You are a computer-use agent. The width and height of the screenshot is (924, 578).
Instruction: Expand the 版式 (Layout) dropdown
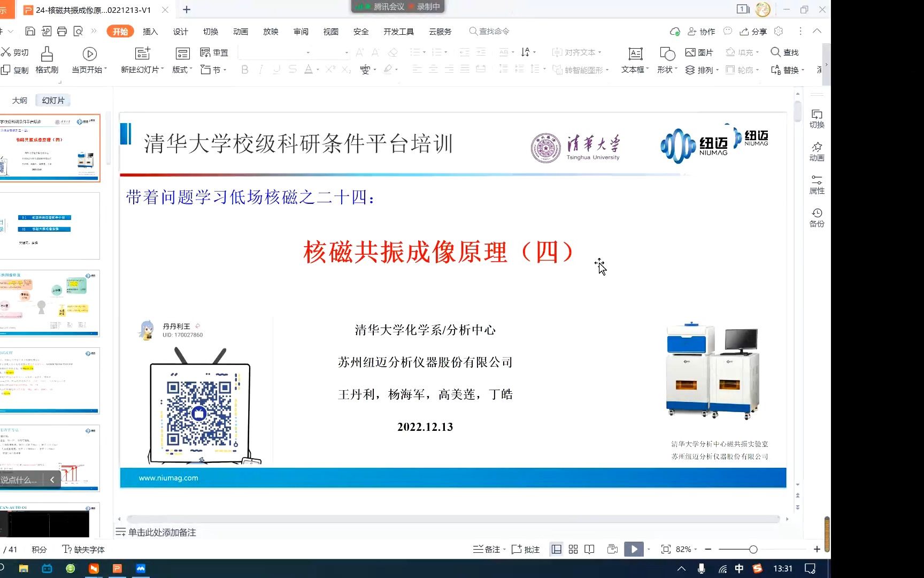(x=182, y=70)
